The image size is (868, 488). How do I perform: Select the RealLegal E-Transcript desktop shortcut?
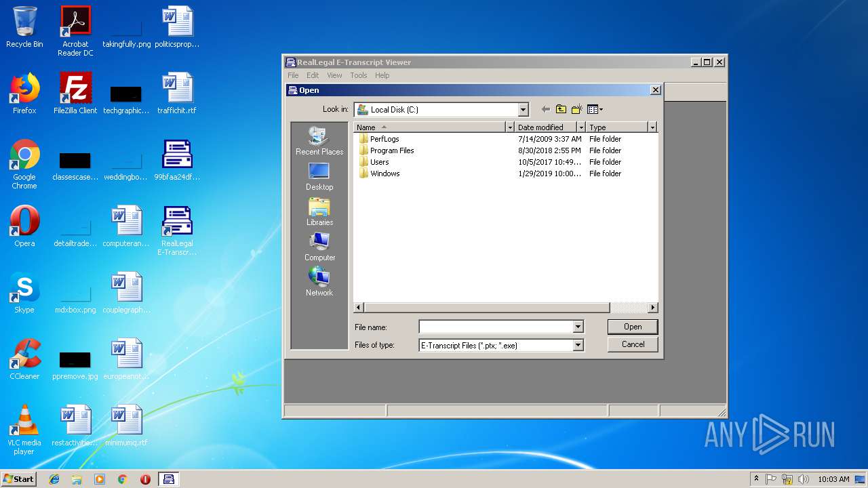pyautogui.click(x=177, y=230)
